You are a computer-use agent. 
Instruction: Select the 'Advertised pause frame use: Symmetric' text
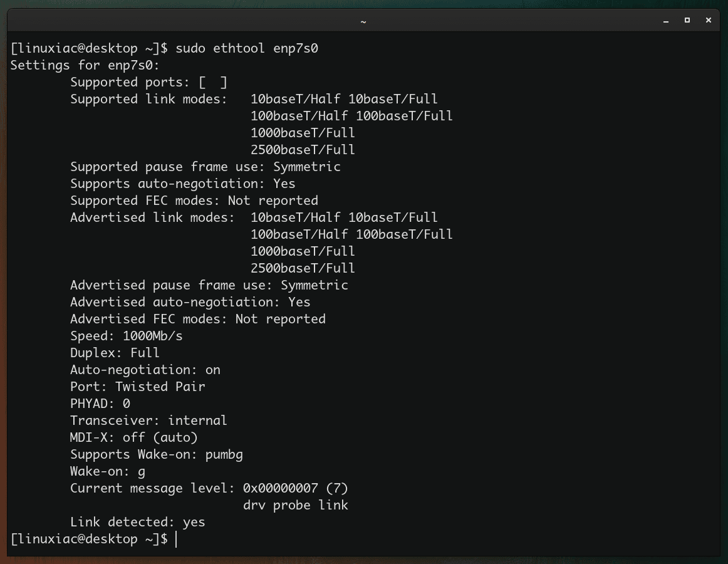(x=209, y=285)
